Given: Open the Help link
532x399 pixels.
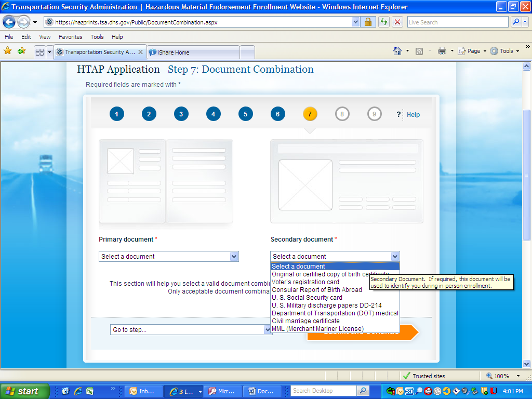Looking at the screenshot, I should (x=413, y=115).
